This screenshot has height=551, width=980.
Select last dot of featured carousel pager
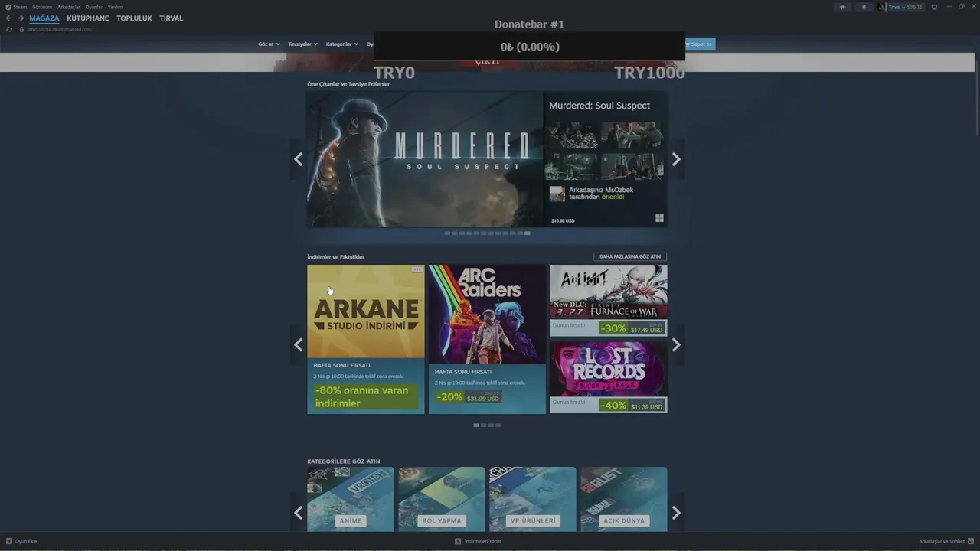[x=527, y=233]
